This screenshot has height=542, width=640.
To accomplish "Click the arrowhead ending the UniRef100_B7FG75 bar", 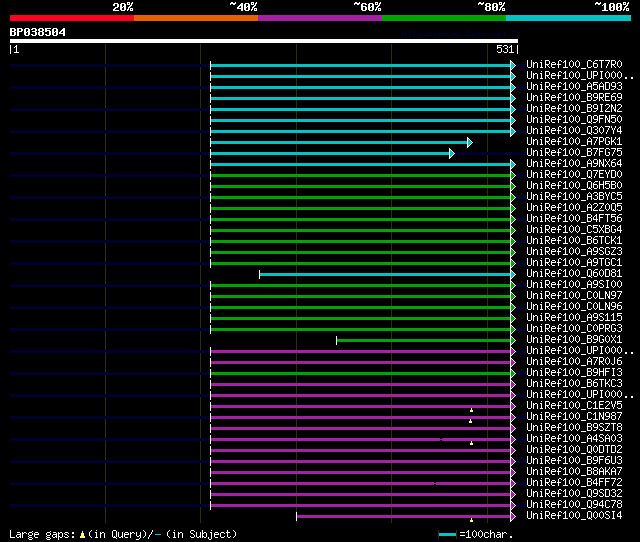I will [x=452, y=153].
